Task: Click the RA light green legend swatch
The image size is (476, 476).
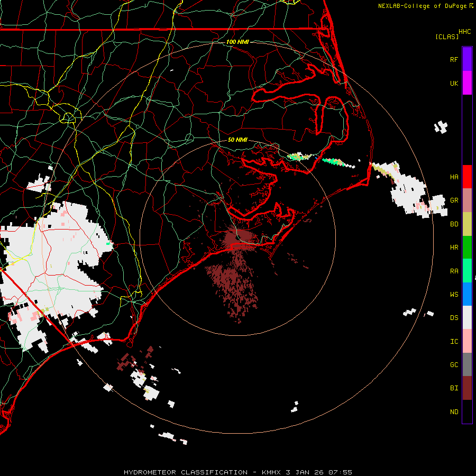Action: (467, 271)
